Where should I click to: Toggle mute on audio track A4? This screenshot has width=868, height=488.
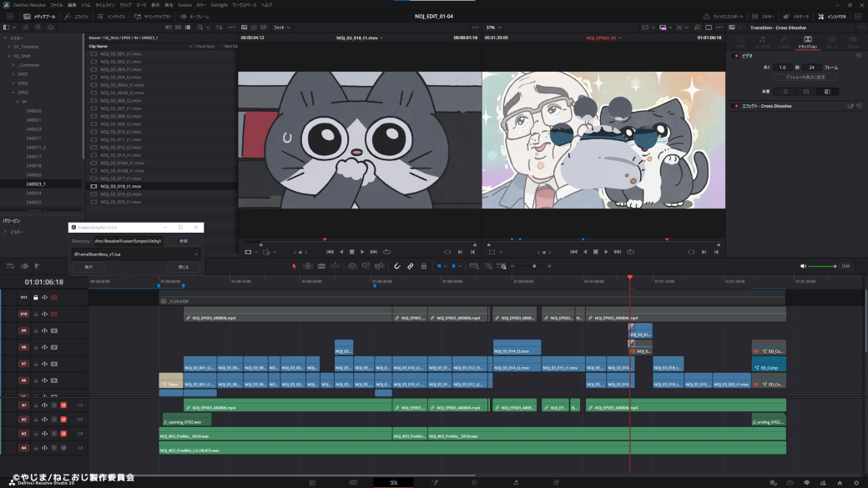click(63, 448)
